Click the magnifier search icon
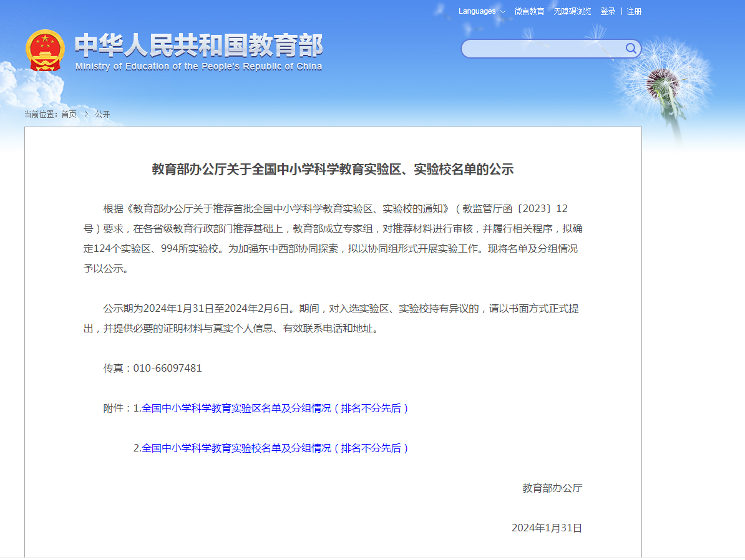The width and height of the screenshot is (745, 560). coord(630,49)
